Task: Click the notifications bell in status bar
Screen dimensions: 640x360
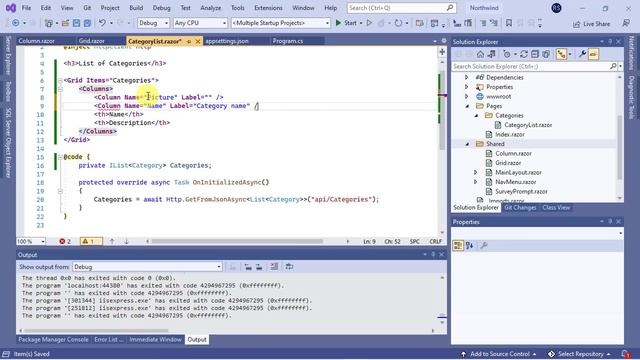Action: click(625, 354)
